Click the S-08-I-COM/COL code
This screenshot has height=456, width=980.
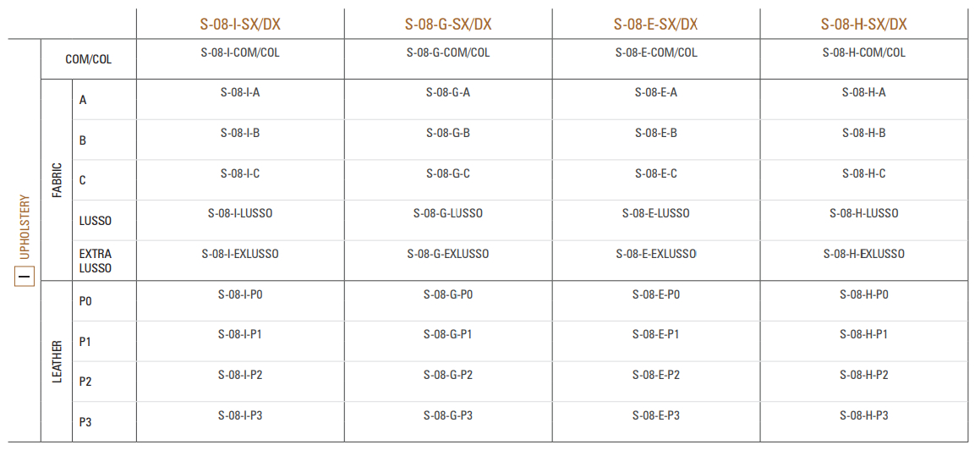(x=240, y=52)
